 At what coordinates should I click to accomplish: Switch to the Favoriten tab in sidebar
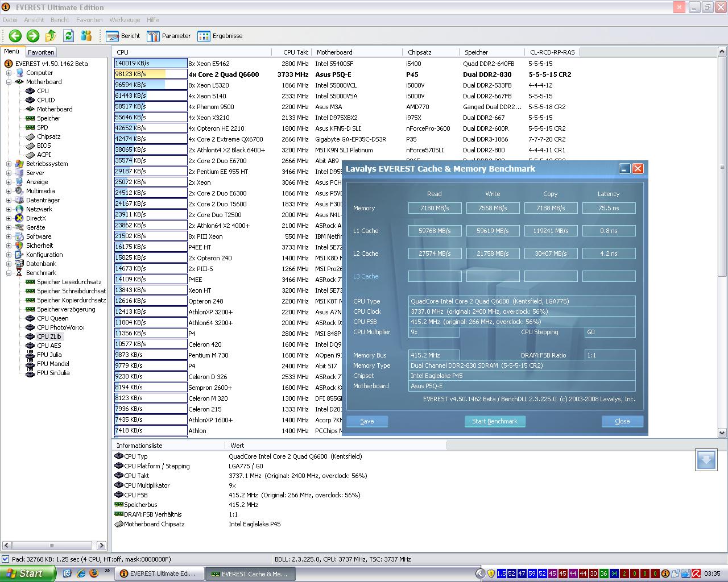(41, 52)
